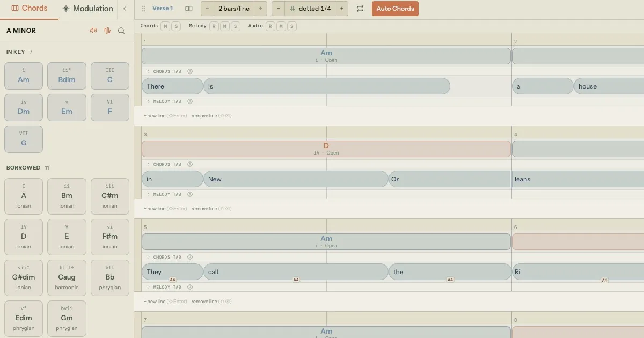Open help icon beside bar 5 CHORDS TAB
644x338 pixels.
click(x=189, y=257)
